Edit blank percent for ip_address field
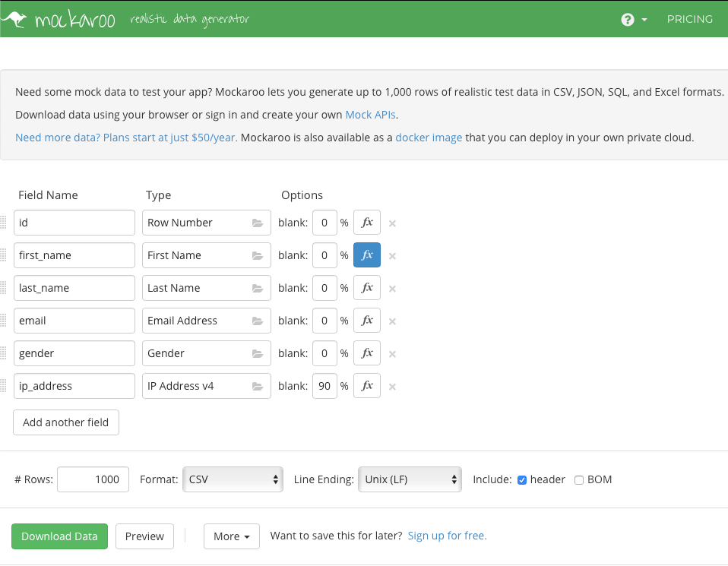Viewport: 728px width, 566px height. click(324, 386)
